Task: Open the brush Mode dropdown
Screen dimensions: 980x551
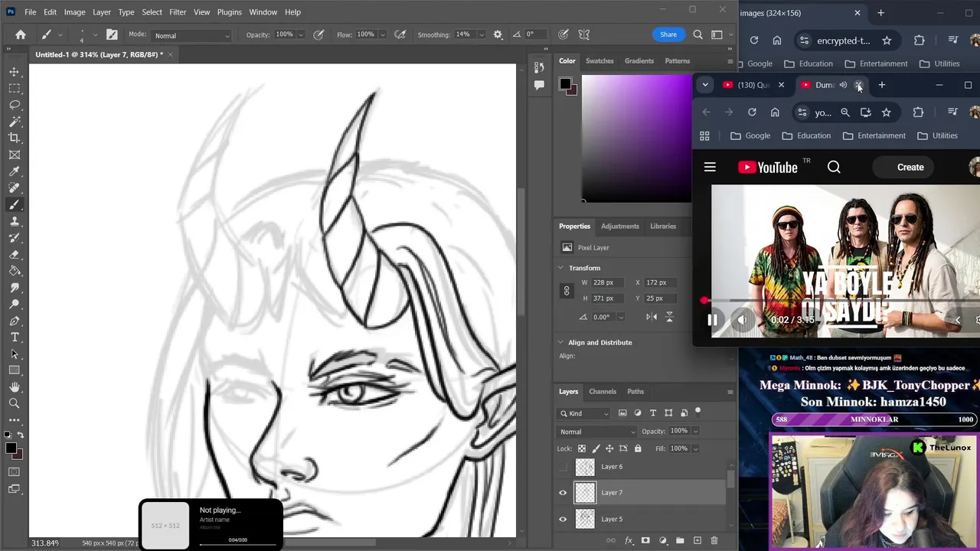Action: 191,35
